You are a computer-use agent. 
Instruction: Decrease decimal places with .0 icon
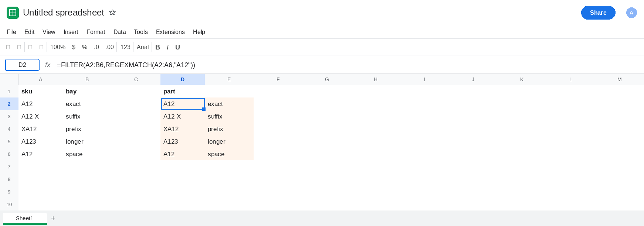[x=96, y=47]
